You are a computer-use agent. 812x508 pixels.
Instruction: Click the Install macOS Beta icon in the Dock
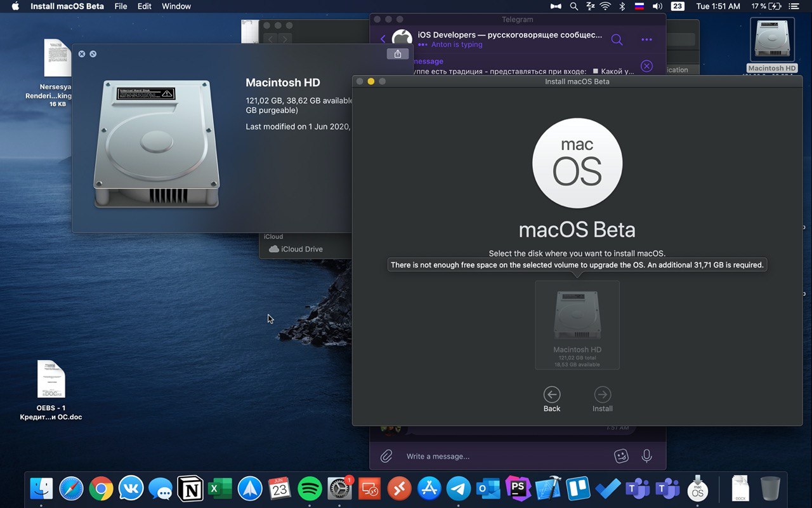pyautogui.click(x=697, y=488)
